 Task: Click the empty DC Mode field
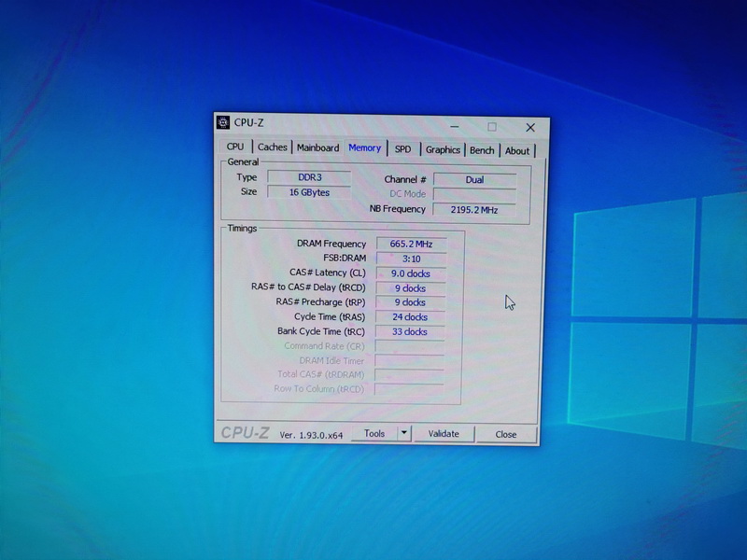[x=474, y=194]
